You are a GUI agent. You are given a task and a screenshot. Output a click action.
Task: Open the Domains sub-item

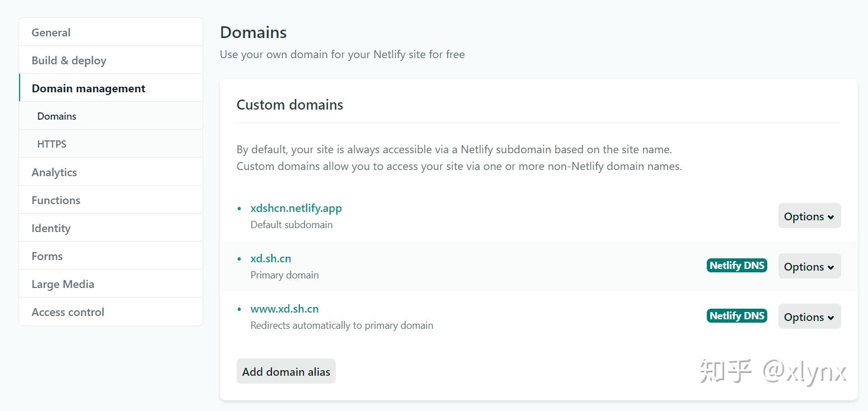coord(57,116)
